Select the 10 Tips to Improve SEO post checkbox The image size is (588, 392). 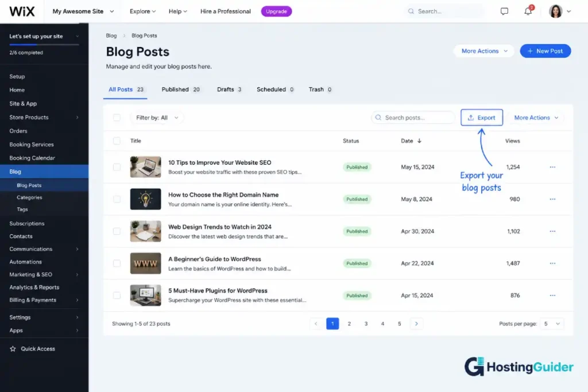[x=117, y=167]
